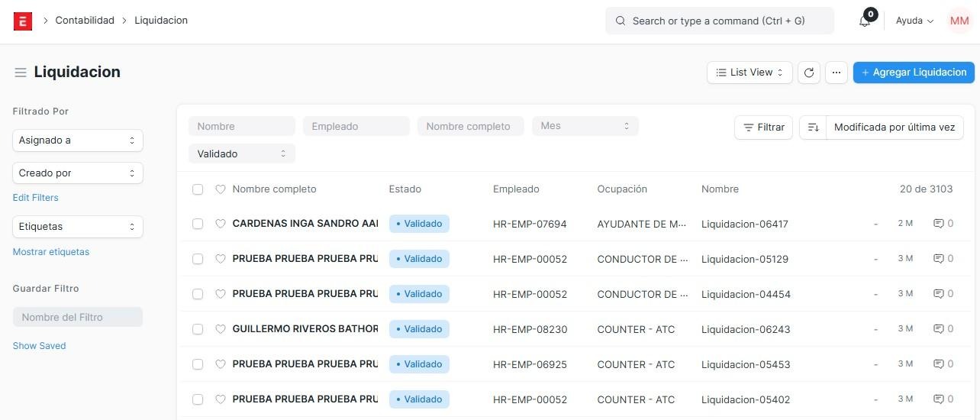The image size is (980, 420).
Task: Go to Contabilidad breadcrumb
Action: pyautogui.click(x=85, y=21)
